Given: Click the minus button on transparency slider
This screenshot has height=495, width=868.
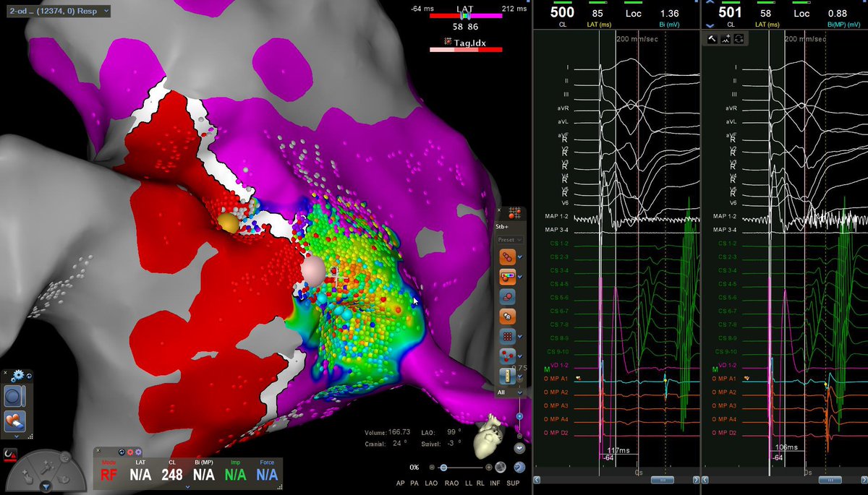Looking at the screenshot, I should [432, 468].
